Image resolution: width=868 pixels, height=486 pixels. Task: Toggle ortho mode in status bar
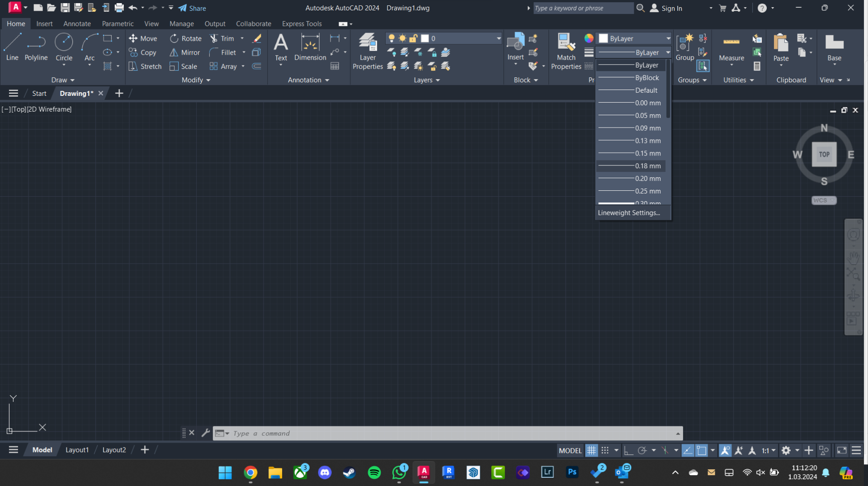tap(628, 450)
